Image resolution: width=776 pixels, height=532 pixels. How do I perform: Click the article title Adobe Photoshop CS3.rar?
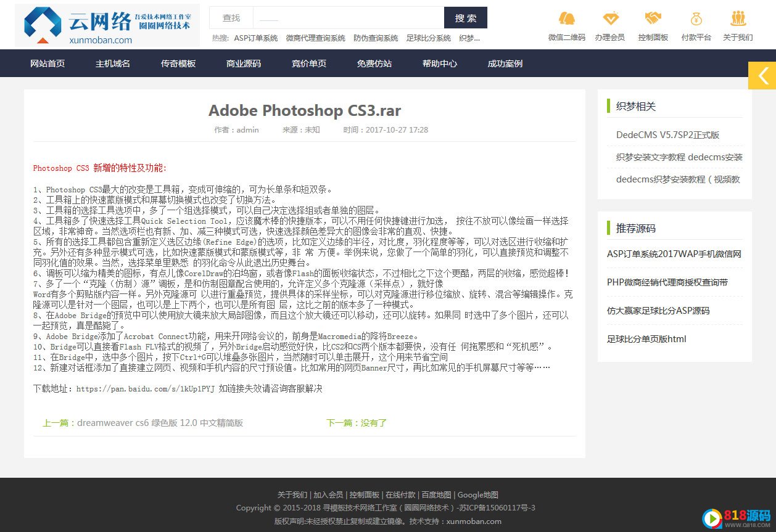tap(305, 110)
